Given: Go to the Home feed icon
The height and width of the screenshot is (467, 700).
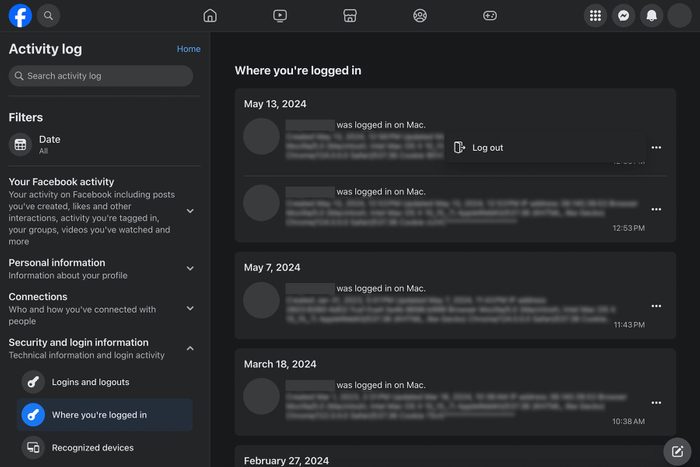Looking at the screenshot, I should (x=210, y=16).
